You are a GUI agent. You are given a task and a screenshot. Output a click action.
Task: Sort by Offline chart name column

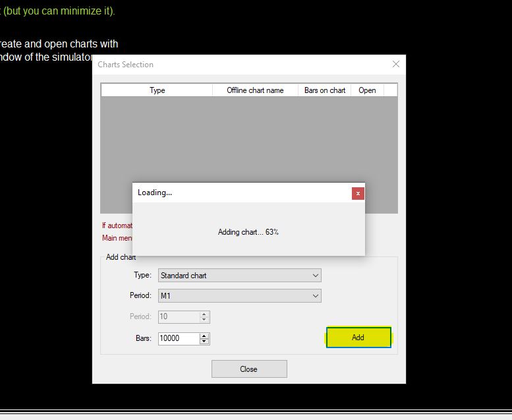pos(255,90)
